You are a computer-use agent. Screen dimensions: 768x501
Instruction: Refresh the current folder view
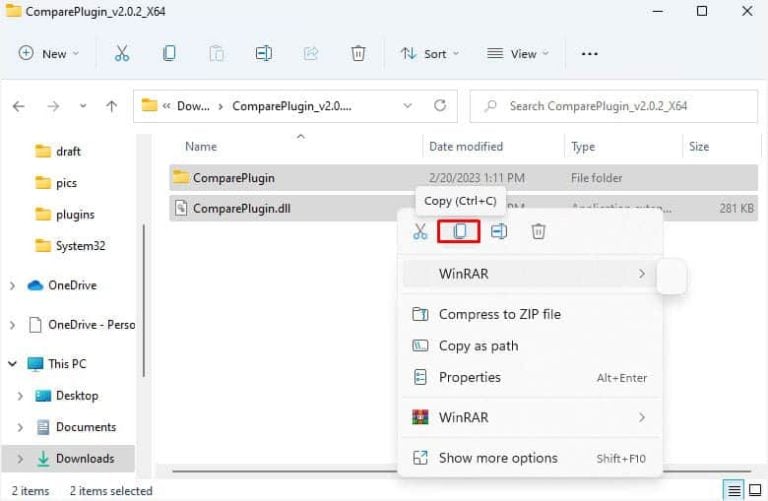(440, 106)
